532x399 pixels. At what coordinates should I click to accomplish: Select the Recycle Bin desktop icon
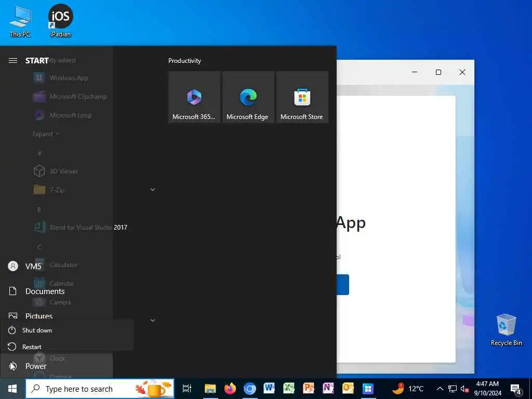[506, 330]
